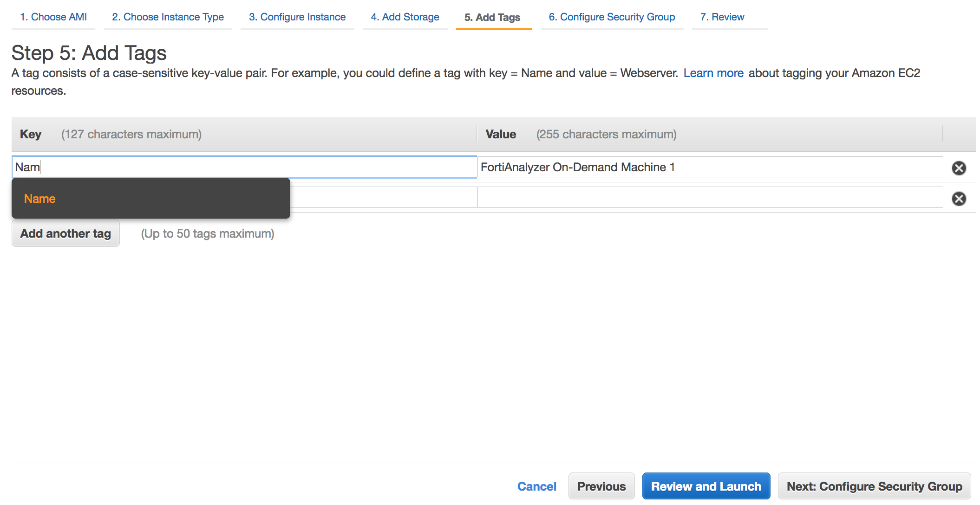Image resolution: width=980 pixels, height=505 pixels.
Task: Go to the Review step tab
Action: [722, 17]
